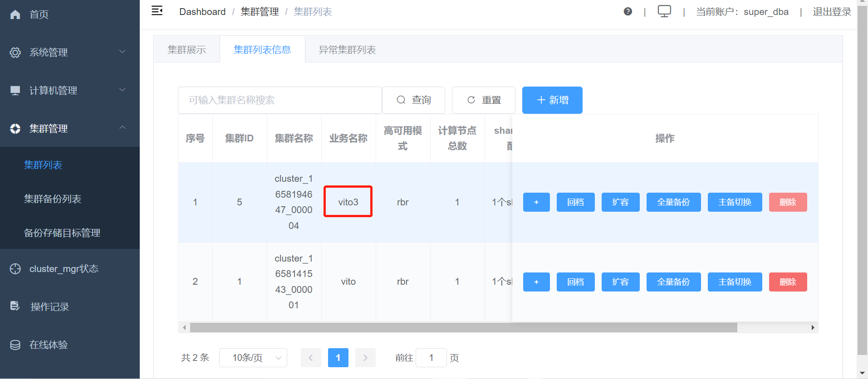Click 删除 for the vito cluster row

[x=787, y=282]
